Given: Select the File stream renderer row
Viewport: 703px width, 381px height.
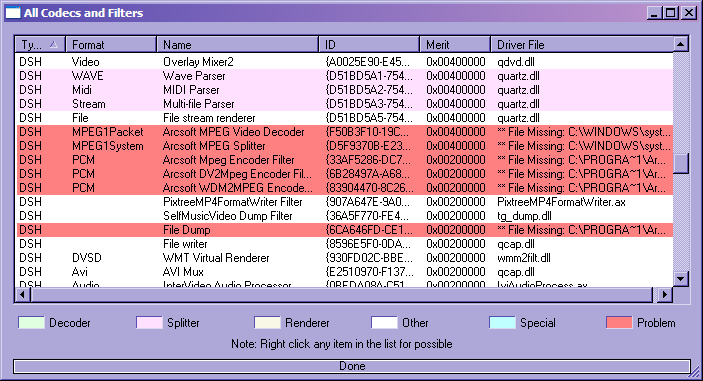Looking at the screenshot, I should [345, 118].
